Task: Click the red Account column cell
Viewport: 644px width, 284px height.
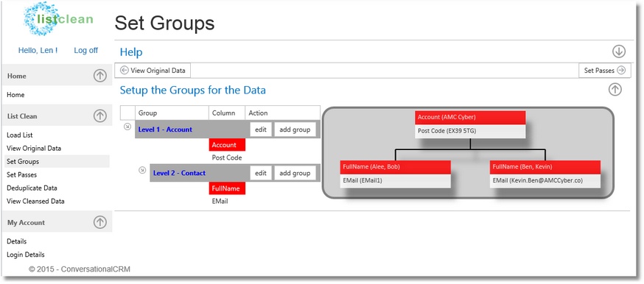Action: 227,145
